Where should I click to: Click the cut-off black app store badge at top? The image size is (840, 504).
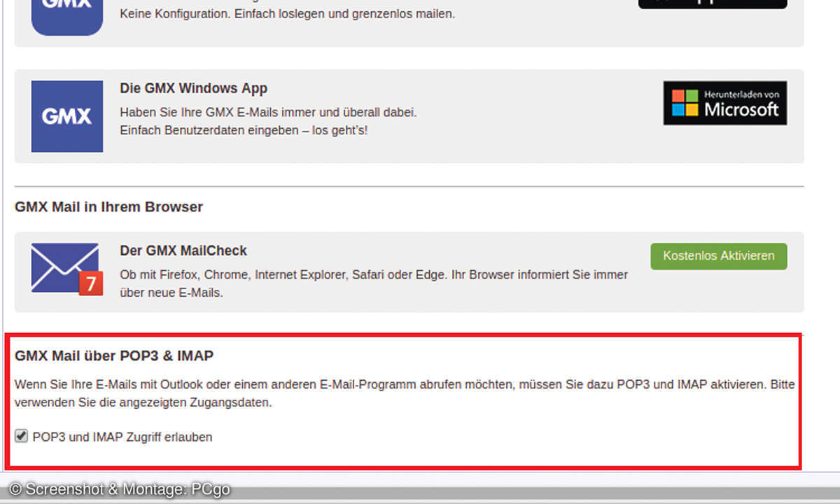(x=713, y=4)
